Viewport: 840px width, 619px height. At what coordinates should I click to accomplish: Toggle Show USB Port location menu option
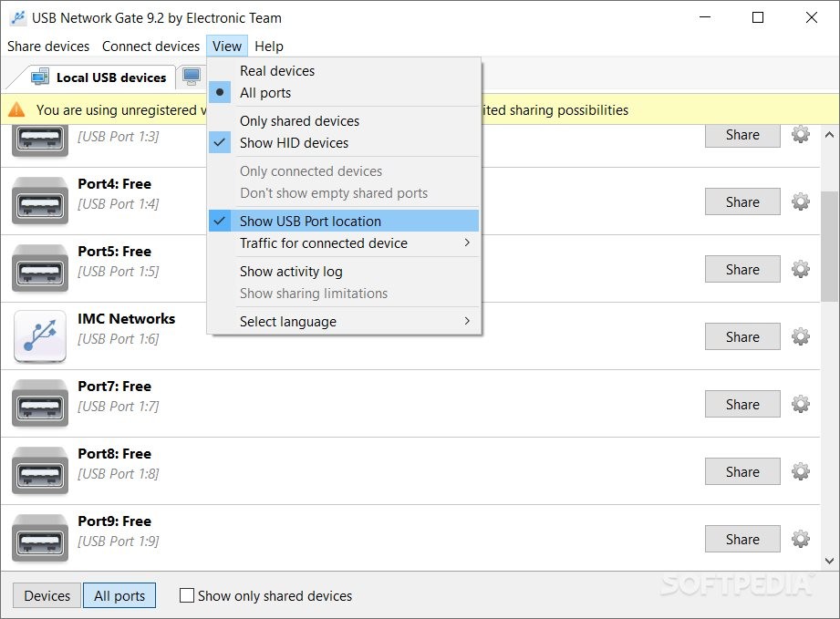343,222
